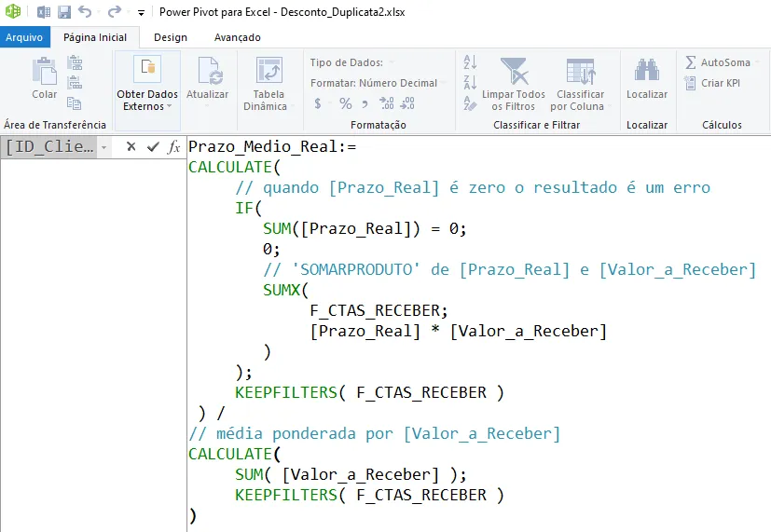Sort A to Z ascending icon
Viewport: 771px width, 532px height.
click(x=470, y=61)
